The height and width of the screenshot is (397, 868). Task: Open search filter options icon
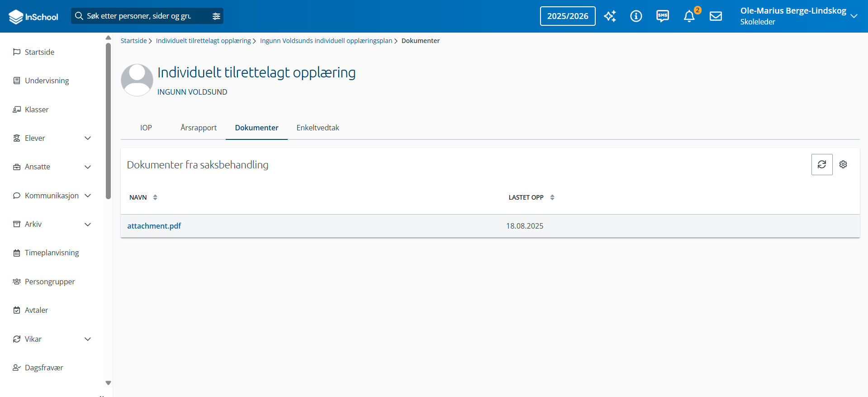(216, 16)
